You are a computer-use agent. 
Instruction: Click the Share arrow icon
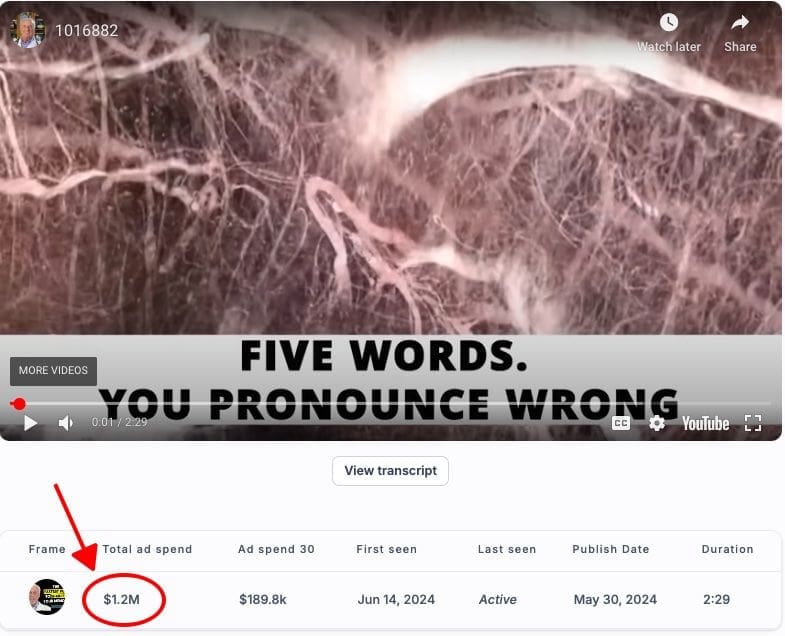pos(739,23)
